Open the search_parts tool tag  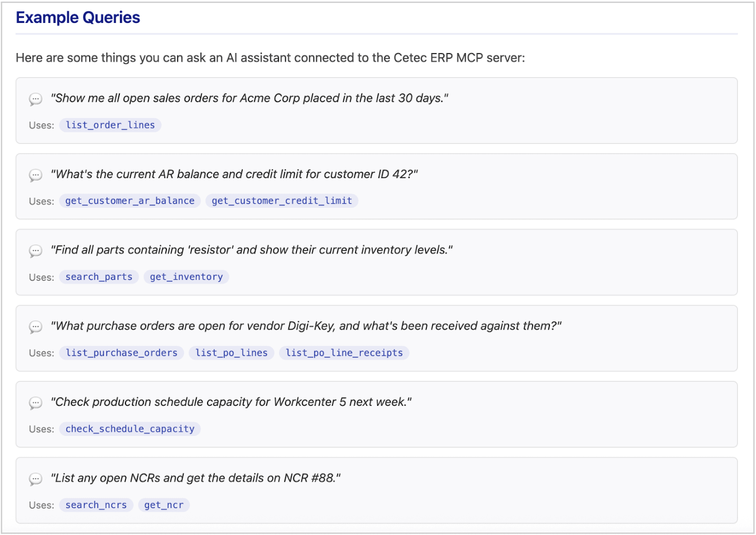tap(99, 277)
